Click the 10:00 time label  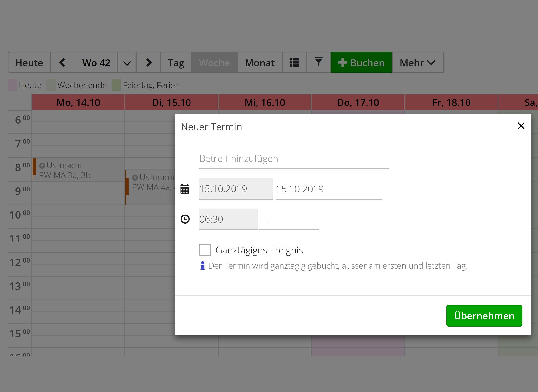(x=20, y=215)
